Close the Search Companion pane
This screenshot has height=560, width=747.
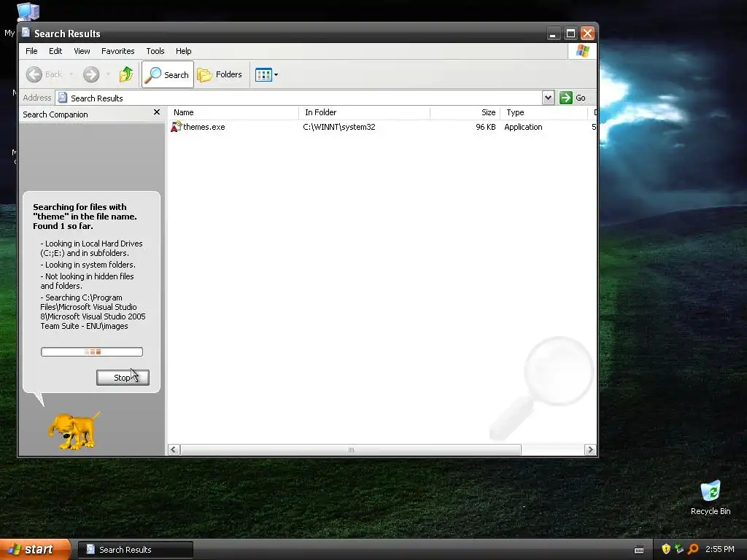(157, 112)
